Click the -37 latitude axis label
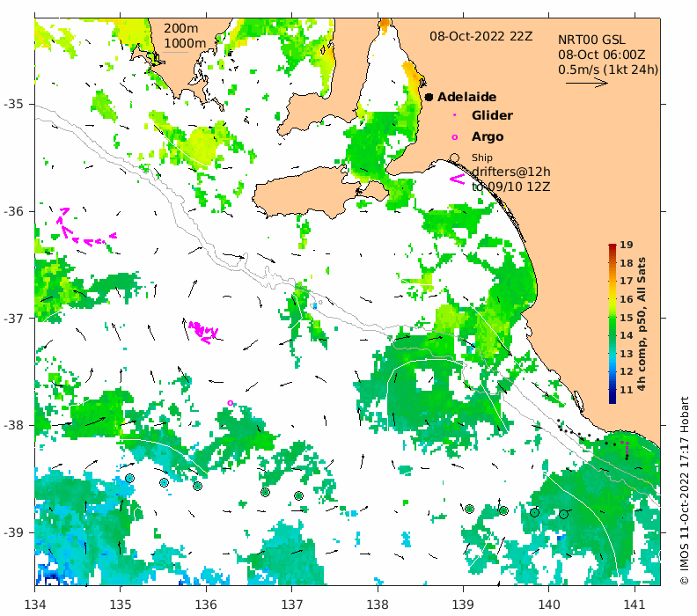Screen dimensions: 697x616 tap(13, 319)
